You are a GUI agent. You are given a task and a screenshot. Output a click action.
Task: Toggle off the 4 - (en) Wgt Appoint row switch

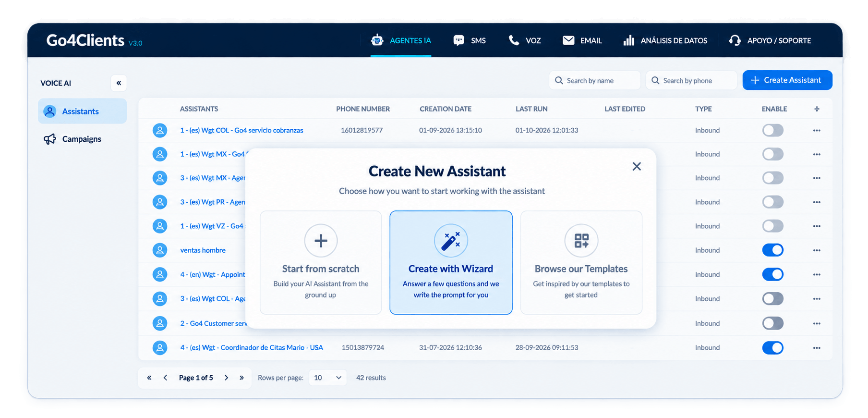click(x=773, y=274)
